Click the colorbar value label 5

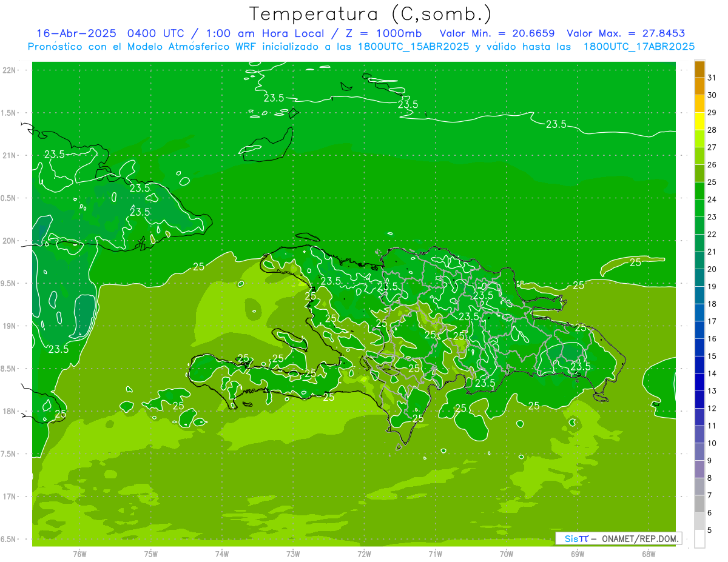point(710,530)
